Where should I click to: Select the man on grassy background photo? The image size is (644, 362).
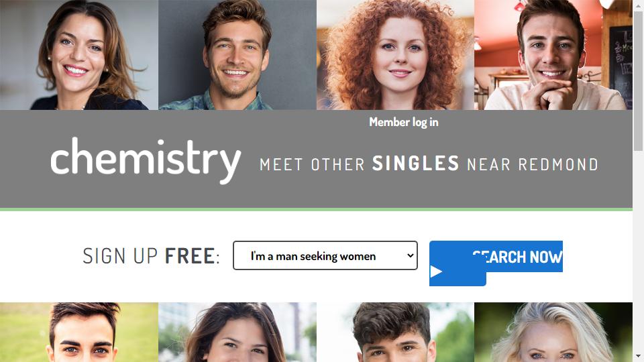click(79, 332)
